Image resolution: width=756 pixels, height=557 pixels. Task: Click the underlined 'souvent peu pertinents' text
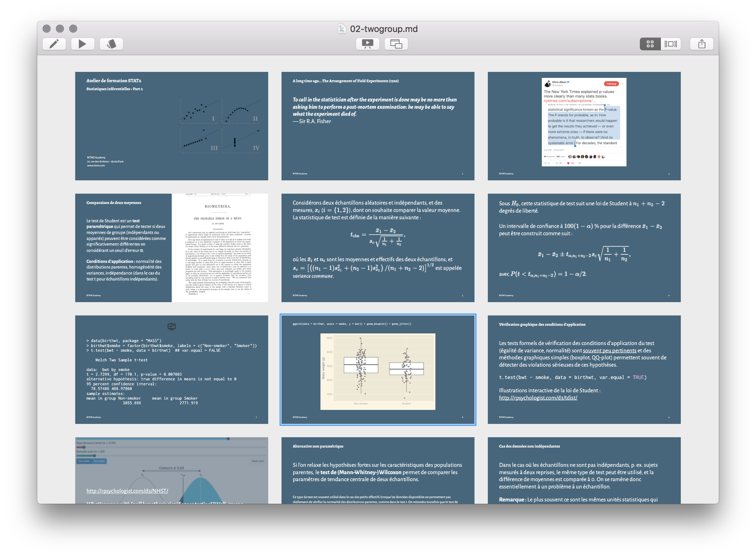pos(609,351)
